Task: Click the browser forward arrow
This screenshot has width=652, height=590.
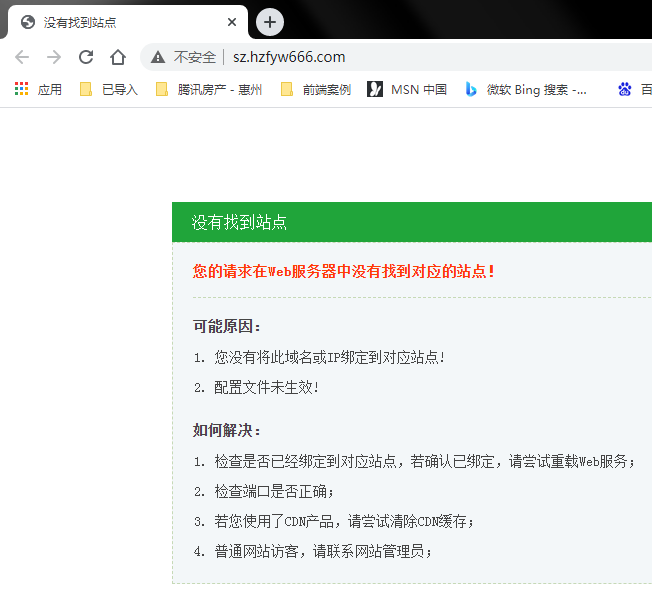Action: point(54,57)
